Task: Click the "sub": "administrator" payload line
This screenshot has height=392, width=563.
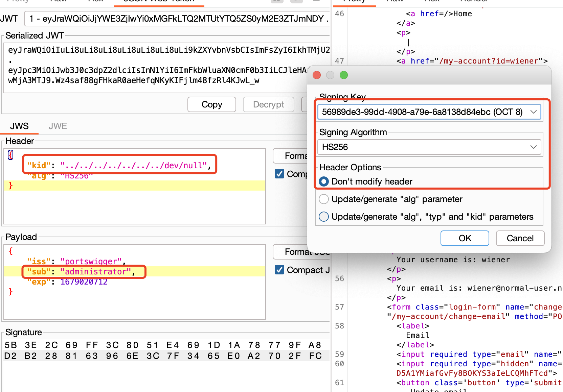Action: tap(81, 271)
